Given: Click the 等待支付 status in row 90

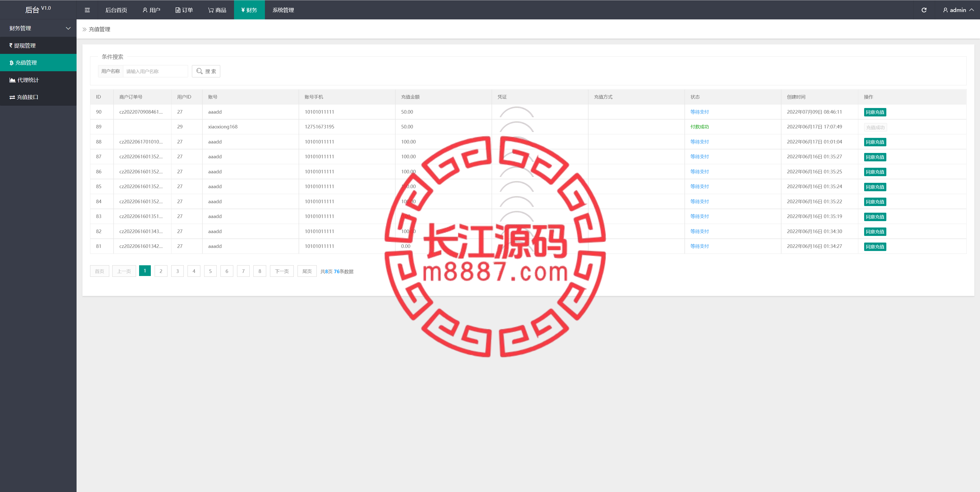Looking at the screenshot, I should [699, 112].
